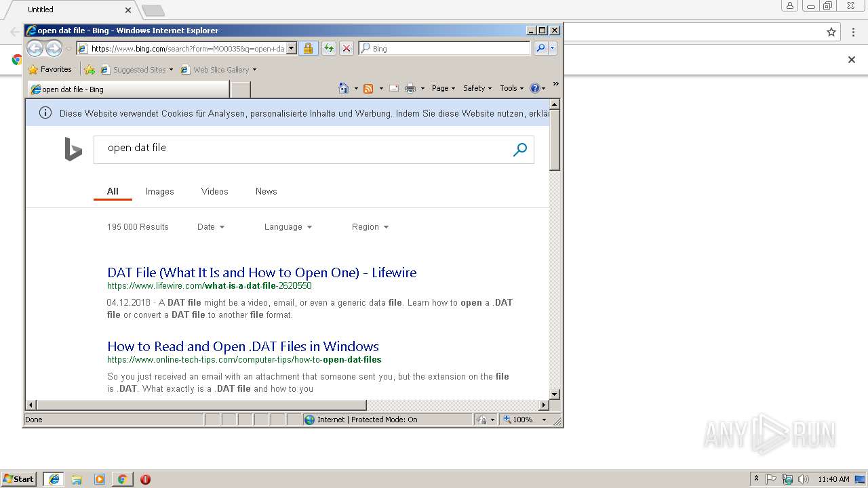Open the Favorites star button
This screenshot has width=868, height=488.
(50, 69)
